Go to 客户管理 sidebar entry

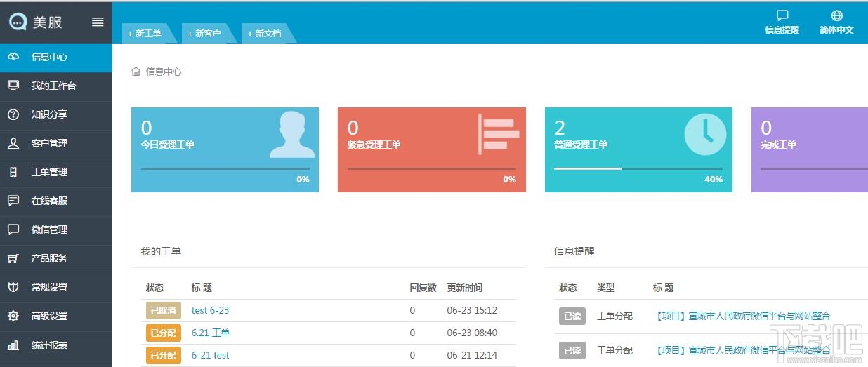[56, 143]
